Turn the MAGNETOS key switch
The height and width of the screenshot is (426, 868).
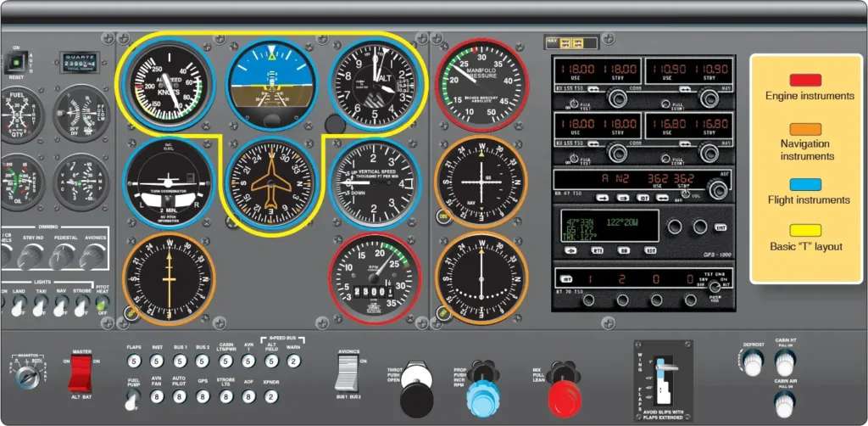tap(26, 377)
